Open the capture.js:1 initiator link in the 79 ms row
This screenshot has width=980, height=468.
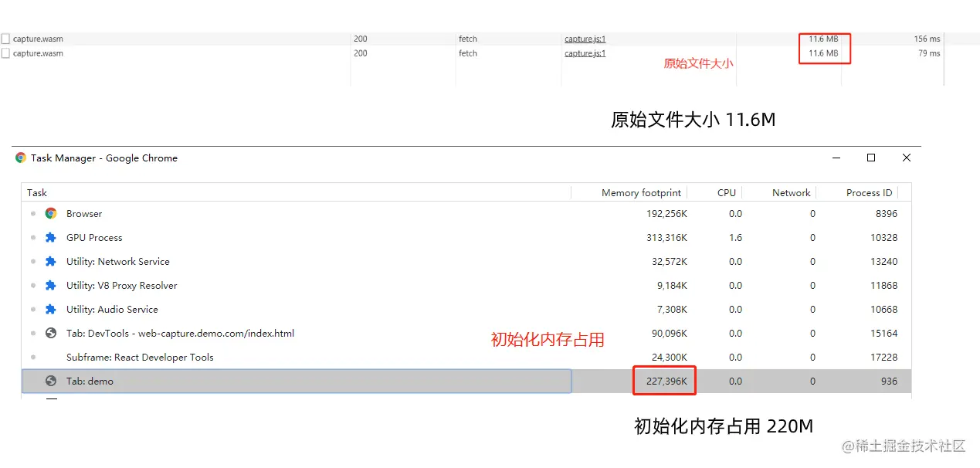[x=585, y=53]
